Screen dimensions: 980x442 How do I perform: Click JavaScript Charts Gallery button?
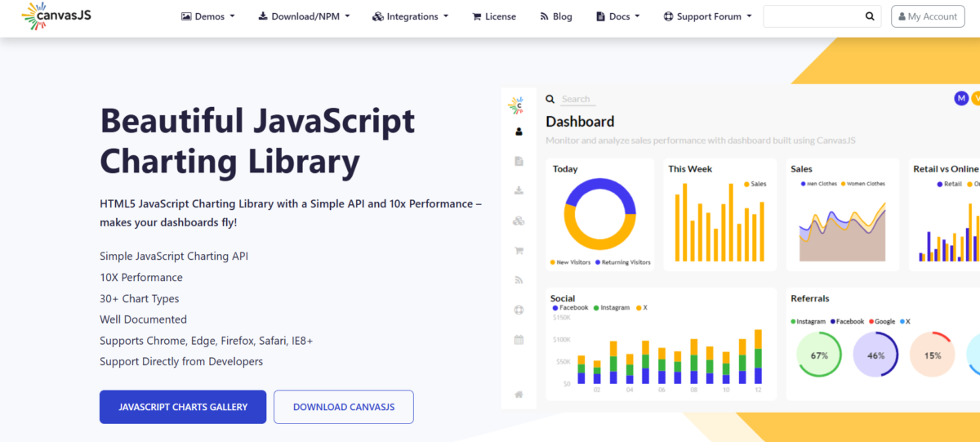pos(183,407)
